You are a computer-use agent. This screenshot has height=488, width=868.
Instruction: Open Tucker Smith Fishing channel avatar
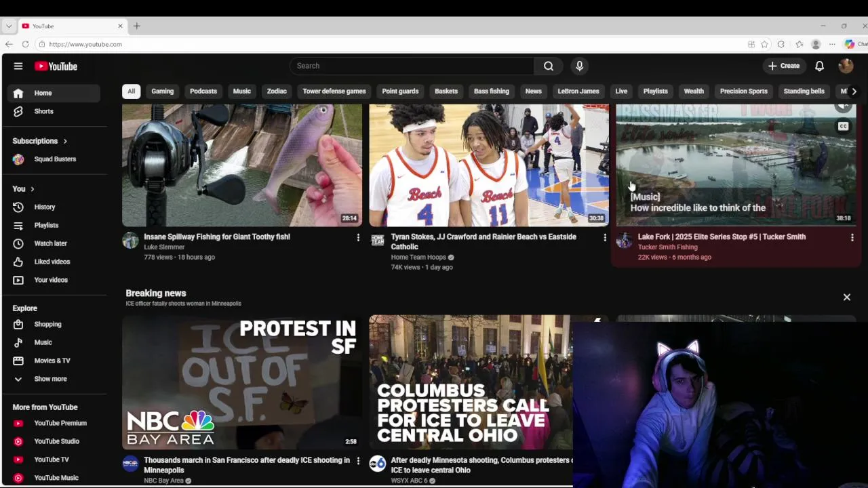624,240
